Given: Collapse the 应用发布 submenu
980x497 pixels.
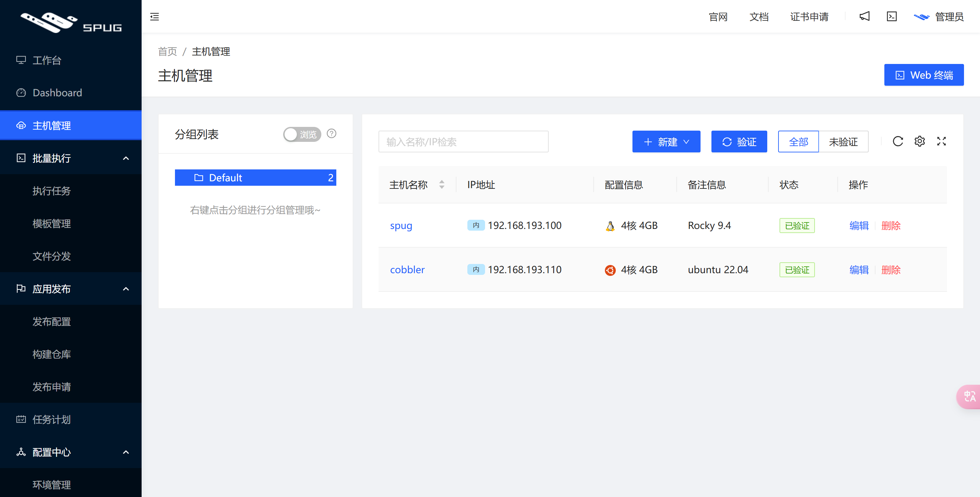Looking at the screenshot, I should point(71,289).
